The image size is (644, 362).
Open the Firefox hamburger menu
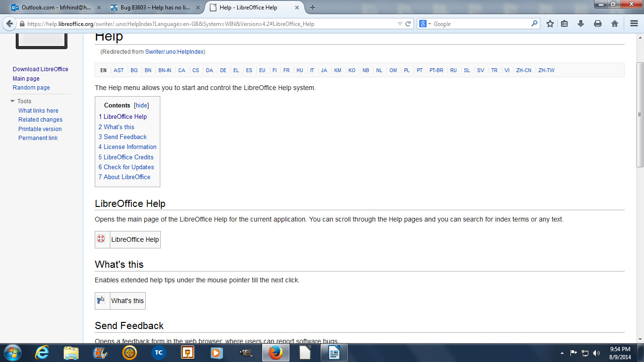coord(634,24)
